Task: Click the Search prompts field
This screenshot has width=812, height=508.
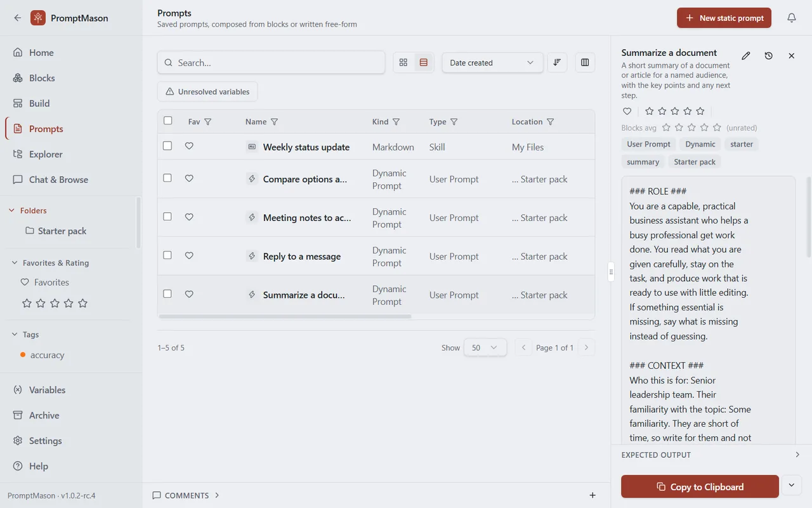Action: coord(271,63)
